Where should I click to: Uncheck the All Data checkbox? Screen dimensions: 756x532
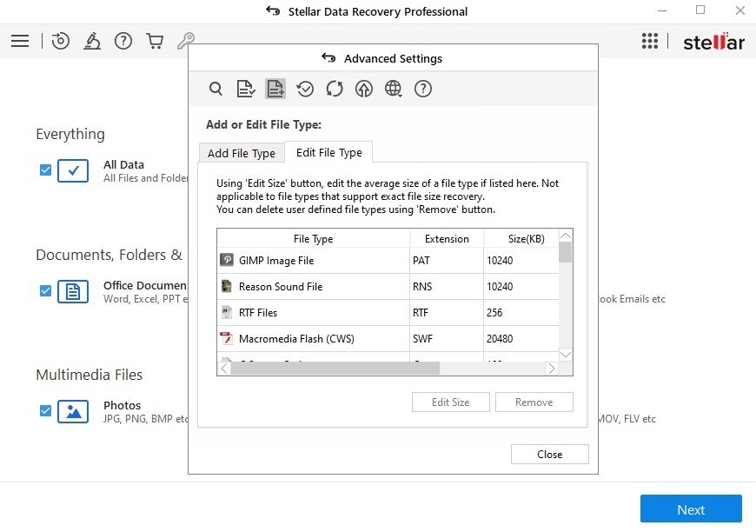45,170
